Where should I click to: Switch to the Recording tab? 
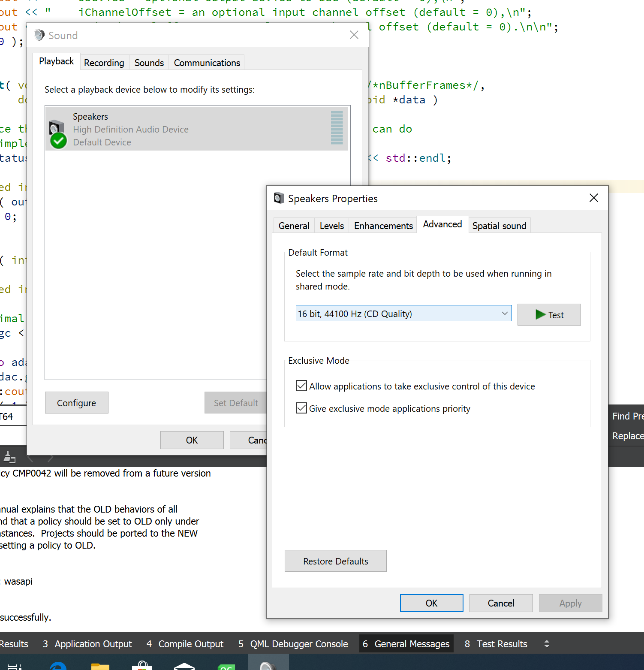[x=104, y=63]
